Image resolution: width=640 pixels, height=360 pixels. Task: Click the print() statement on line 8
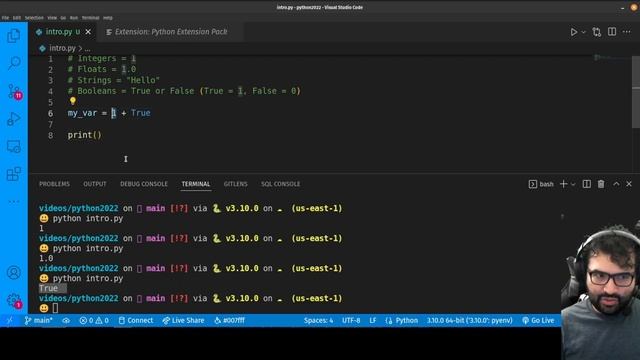[x=84, y=135]
